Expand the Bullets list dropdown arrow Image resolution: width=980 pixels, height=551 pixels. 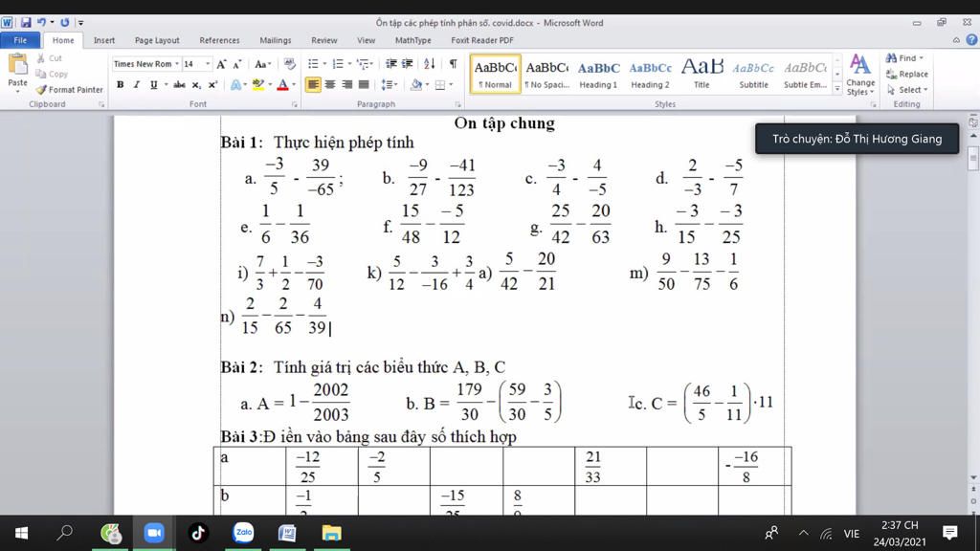click(x=324, y=64)
